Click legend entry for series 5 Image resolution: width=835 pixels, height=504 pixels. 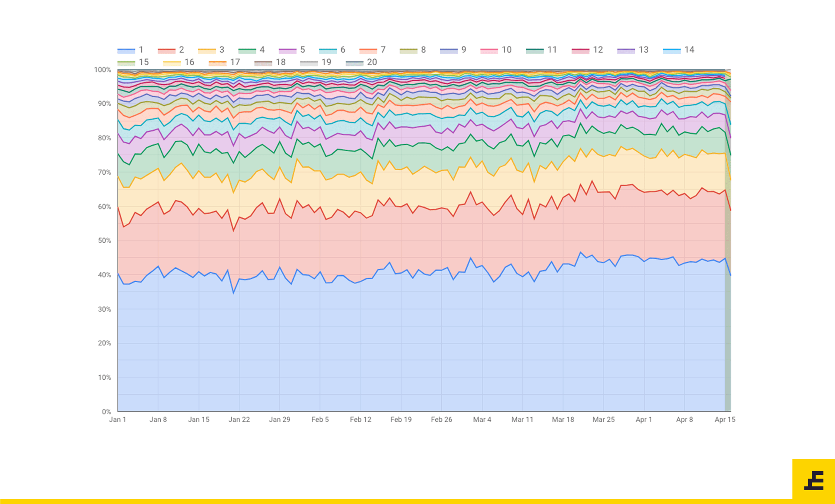(x=292, y=50)
